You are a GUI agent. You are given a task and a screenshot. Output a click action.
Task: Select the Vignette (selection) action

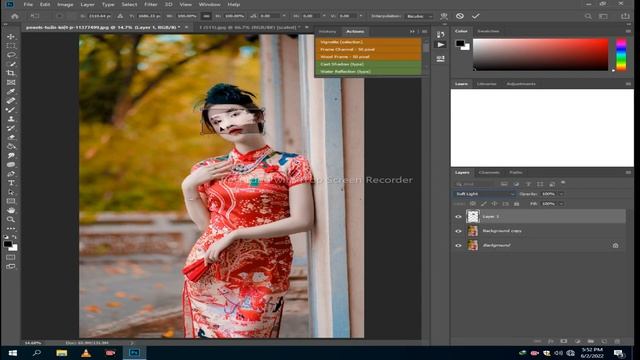click(368, 42)
